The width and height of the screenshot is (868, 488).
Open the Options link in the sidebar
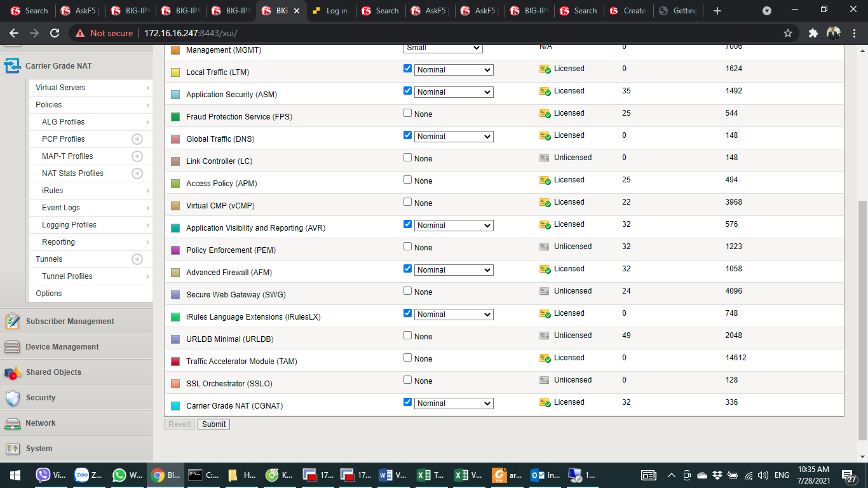[49, 294]
